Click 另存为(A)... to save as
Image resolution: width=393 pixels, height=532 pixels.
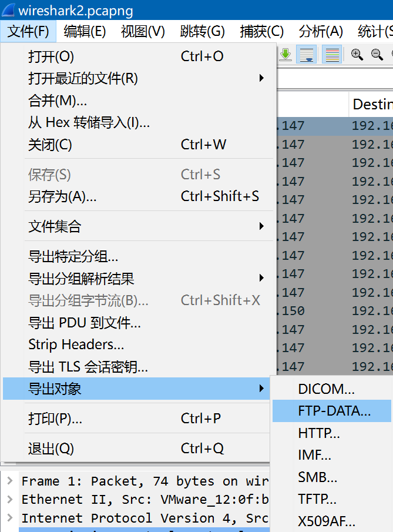tap(62, 196)
